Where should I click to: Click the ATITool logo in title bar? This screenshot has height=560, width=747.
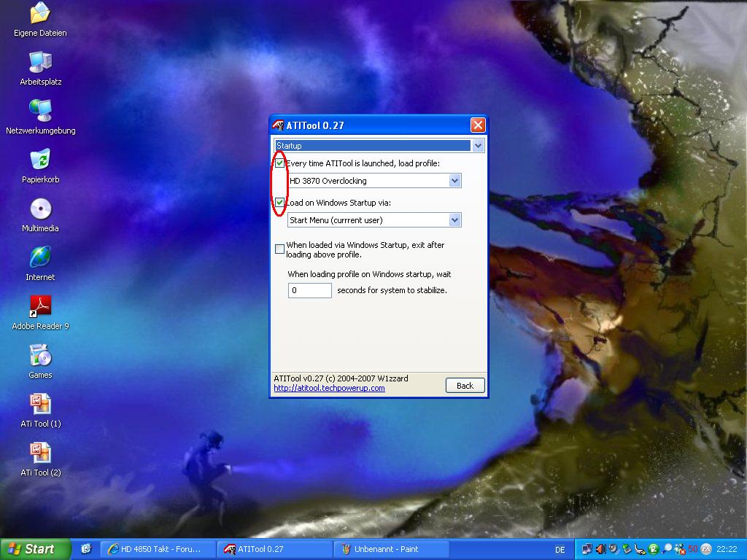tap(278, 125)
